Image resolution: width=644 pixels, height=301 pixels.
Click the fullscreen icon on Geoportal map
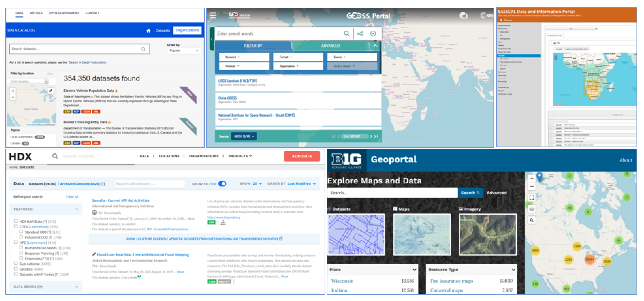coord(532,197)
